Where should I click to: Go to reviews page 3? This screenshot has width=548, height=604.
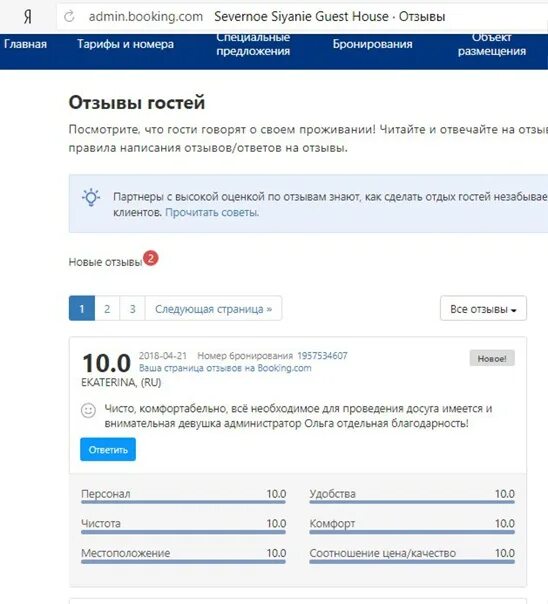132,309
